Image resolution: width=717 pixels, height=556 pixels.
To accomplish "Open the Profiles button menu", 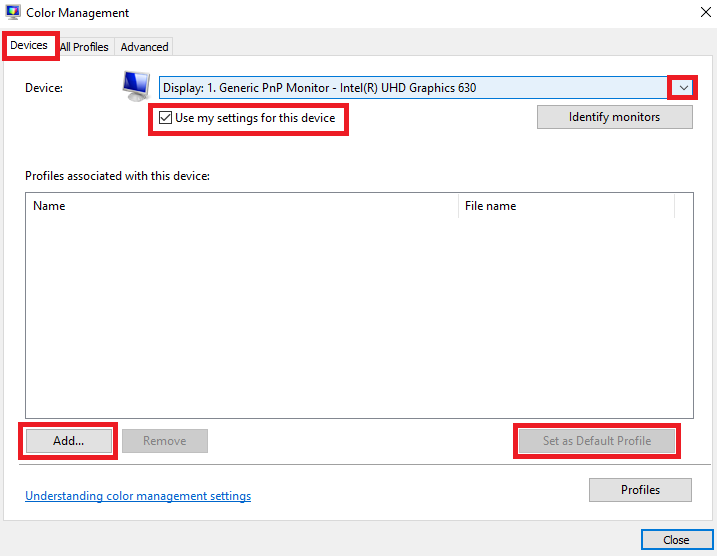I will click(640, 490).
